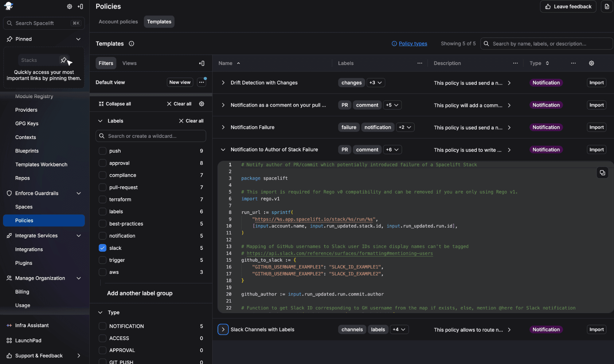This screenshot has height=364, width=614.
Task: Switch to Account policies tab
Action: (x=118, y=21)
